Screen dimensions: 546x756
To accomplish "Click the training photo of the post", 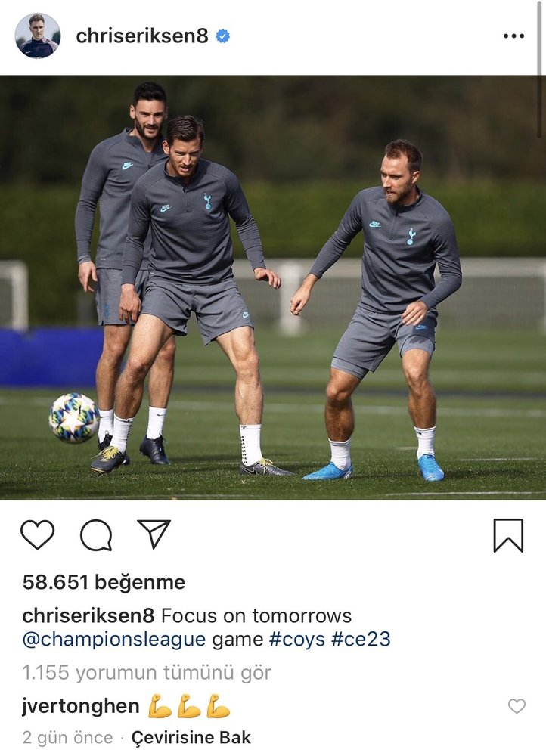I will pos(273,287).
